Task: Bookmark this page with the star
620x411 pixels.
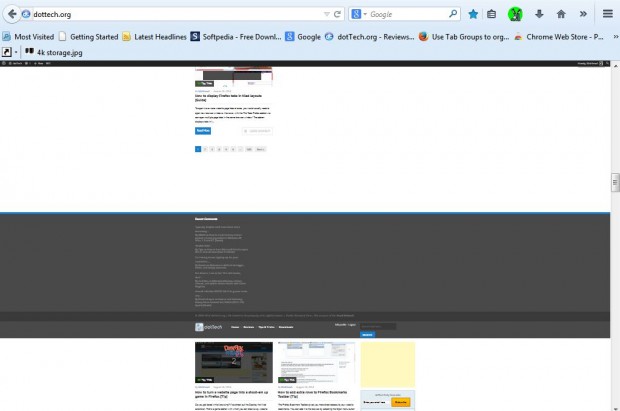Action: tap(473, 14)
